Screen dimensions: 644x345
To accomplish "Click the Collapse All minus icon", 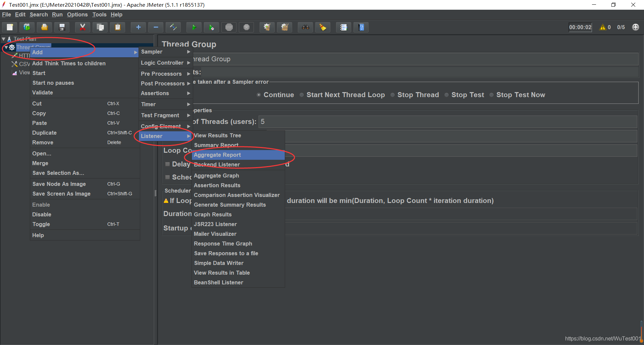I will (156, 27).
